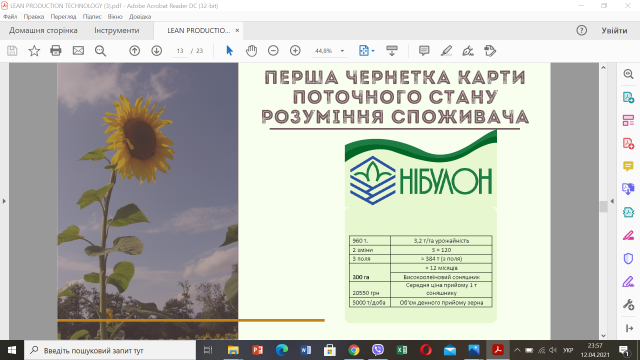Screen dimensions: 640x360
Task: Open Excel from taskbar
Action: (x=402, y=350)
